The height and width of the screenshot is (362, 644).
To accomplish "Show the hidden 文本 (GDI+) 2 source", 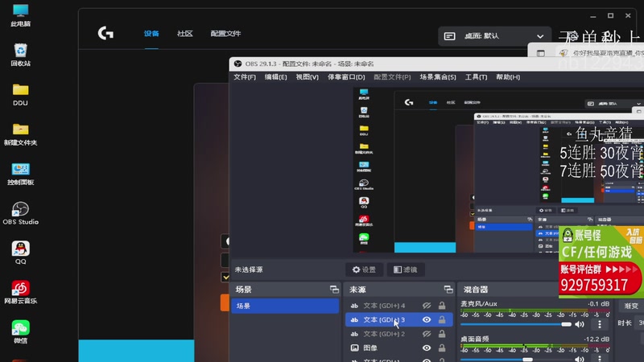I will tap(427, 334).
